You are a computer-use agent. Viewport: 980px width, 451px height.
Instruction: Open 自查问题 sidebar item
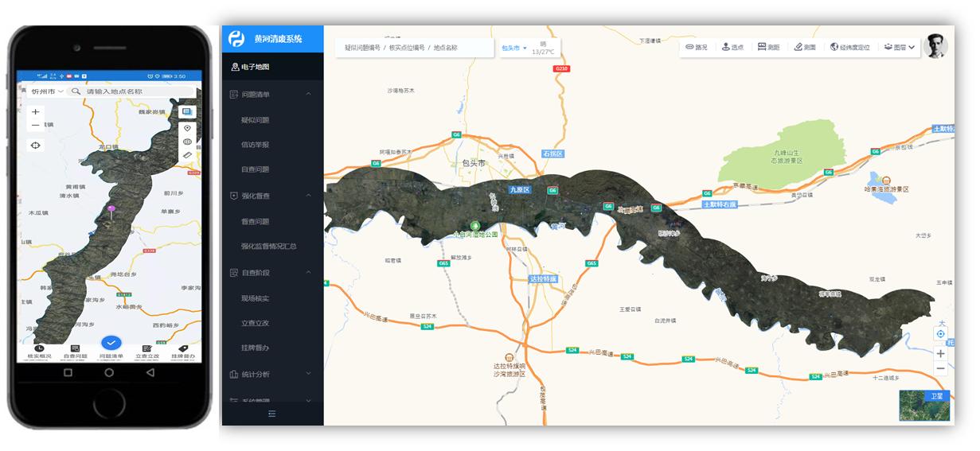[x=255, y=169]
